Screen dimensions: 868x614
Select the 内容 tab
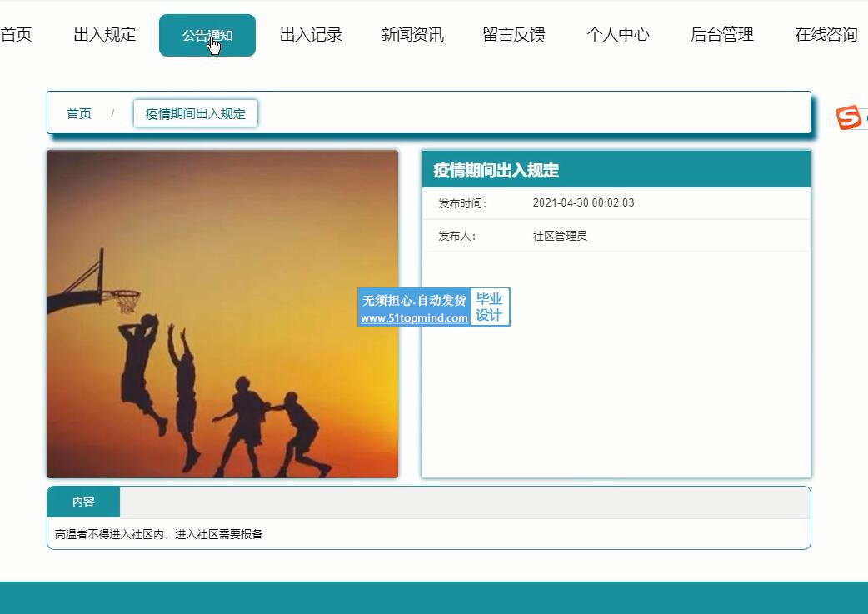pos(83,502)
